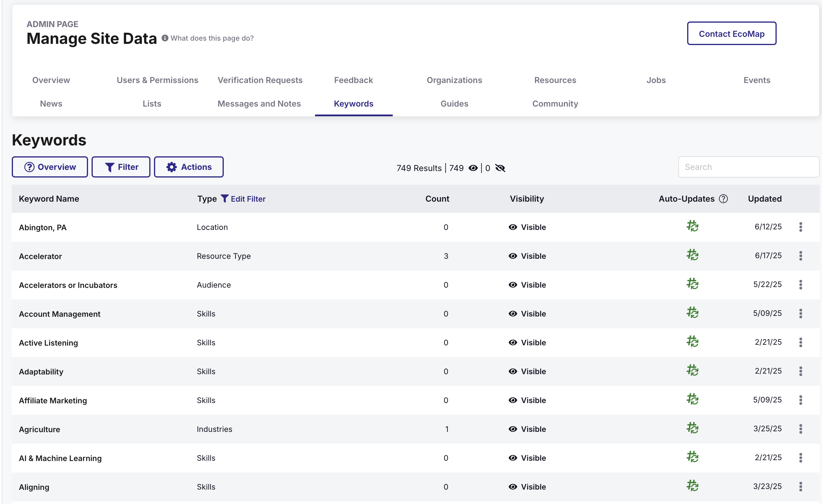The height and width of the screenshot is (504, 822).
Task: Click auto-update icon for Agriculture row
Action: coord(692,428)
